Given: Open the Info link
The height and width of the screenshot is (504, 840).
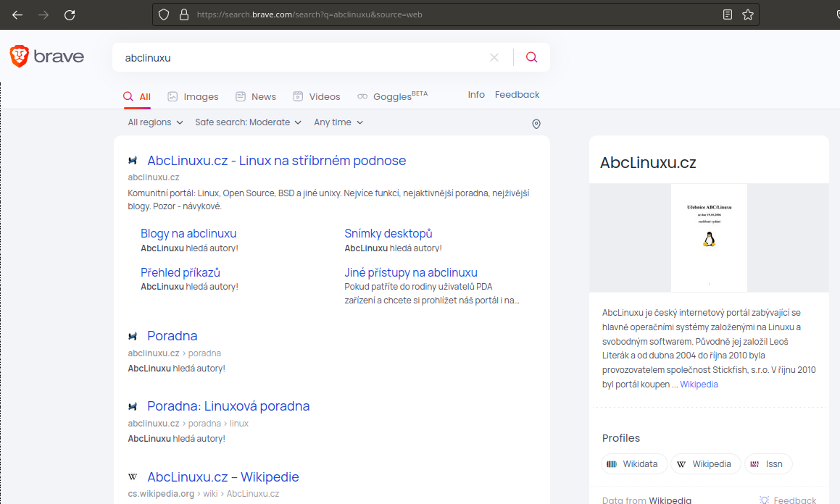Looking at the screenshot, I should tap(476, 95).
